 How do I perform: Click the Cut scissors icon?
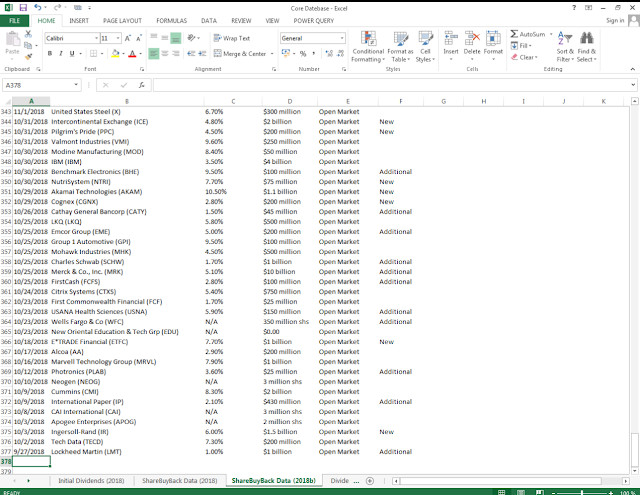pos(28,34)
